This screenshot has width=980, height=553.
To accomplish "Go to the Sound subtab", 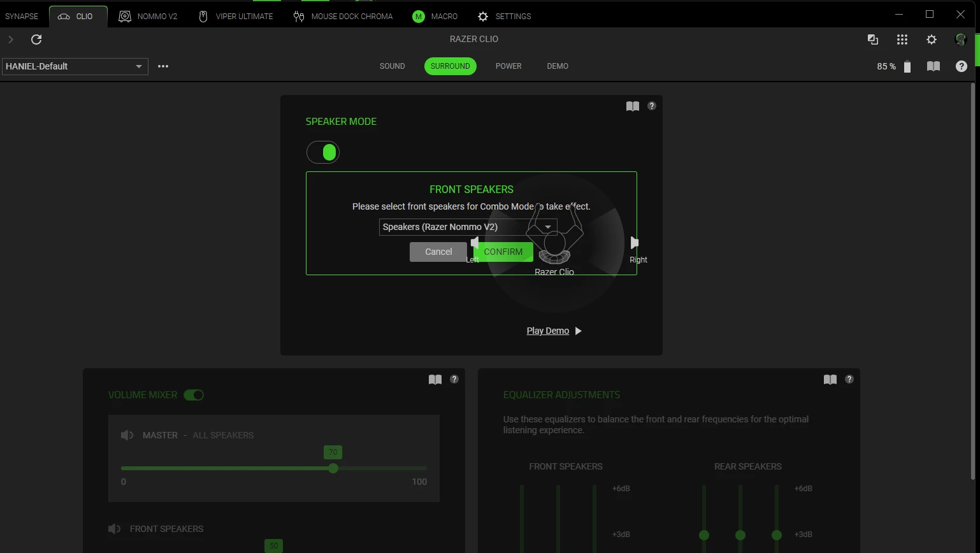I will pos(393,66).
